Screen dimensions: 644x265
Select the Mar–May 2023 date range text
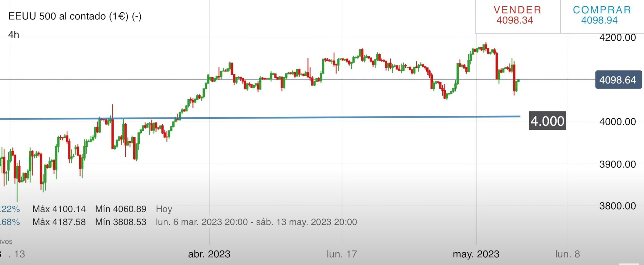point(256,222)
